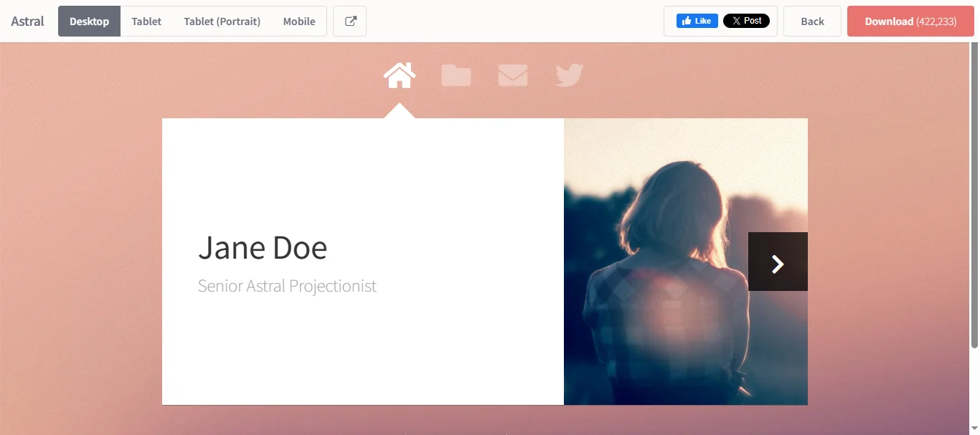Viewport: 980px width, 435px height.
Task: Go Back to the template list
Action: [812, 21]
